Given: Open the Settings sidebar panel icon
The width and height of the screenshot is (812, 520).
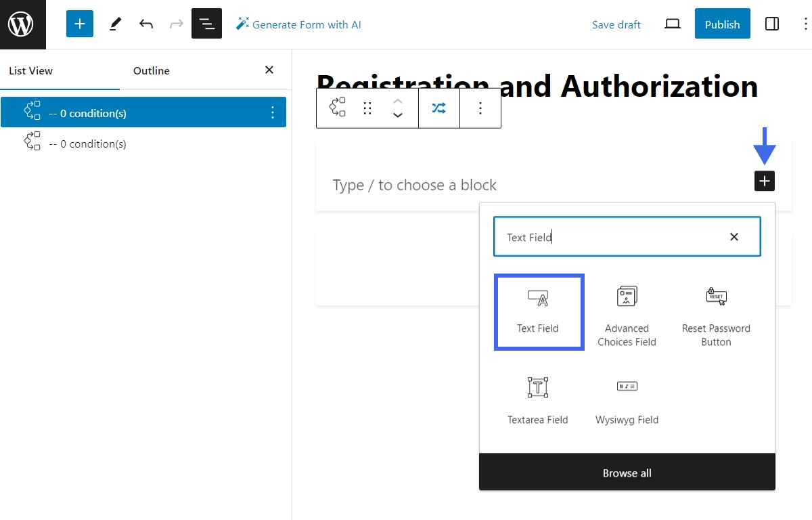Looking at the screenshot, I should [772, 24].
